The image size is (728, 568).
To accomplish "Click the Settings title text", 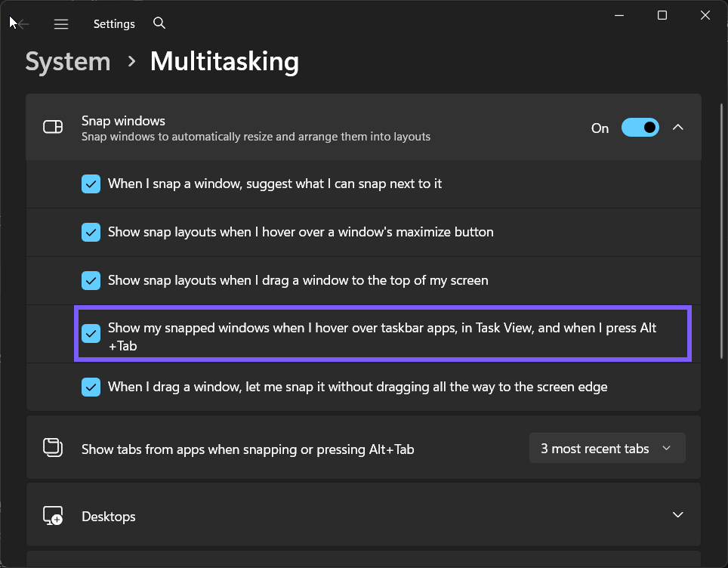I will [114, 24].
